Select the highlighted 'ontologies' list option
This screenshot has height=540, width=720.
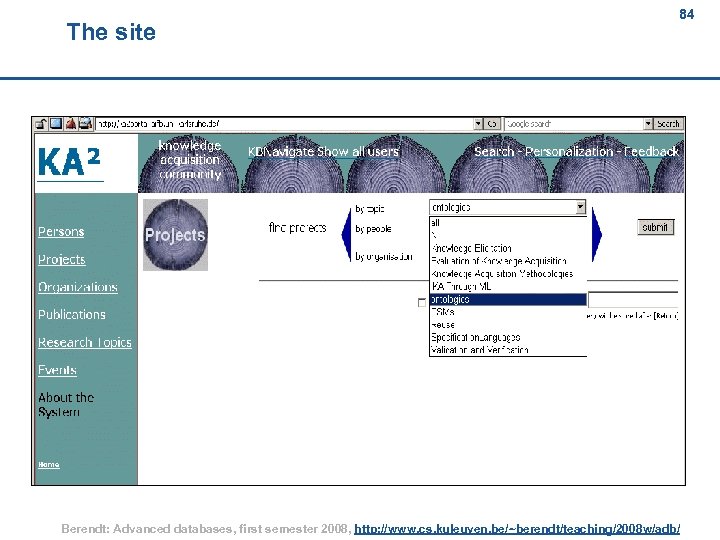[508, 299]
